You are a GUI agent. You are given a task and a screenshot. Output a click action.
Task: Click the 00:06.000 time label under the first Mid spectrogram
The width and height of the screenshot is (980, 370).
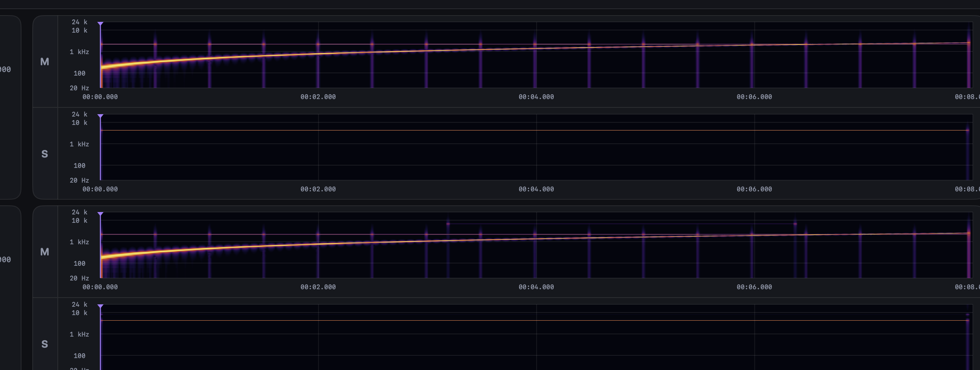(x=754, y=97)
